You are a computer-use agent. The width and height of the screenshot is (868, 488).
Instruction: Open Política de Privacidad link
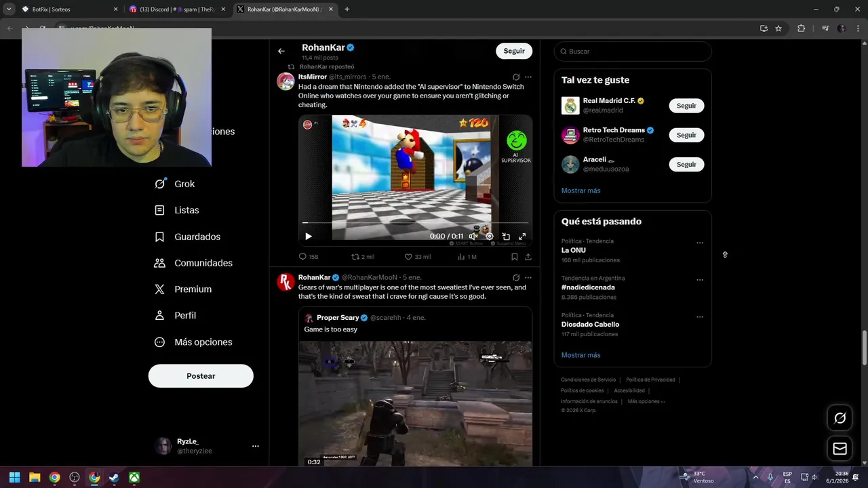650,380
